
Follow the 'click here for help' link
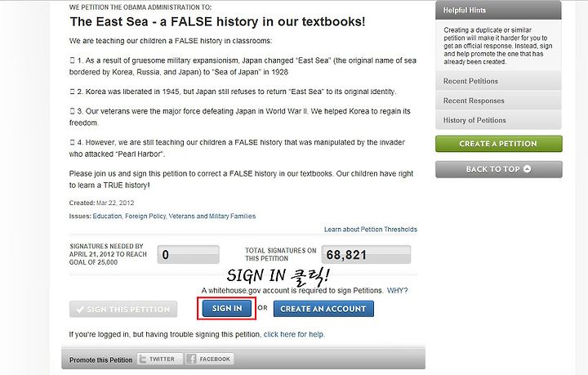(x=294, y=334)
